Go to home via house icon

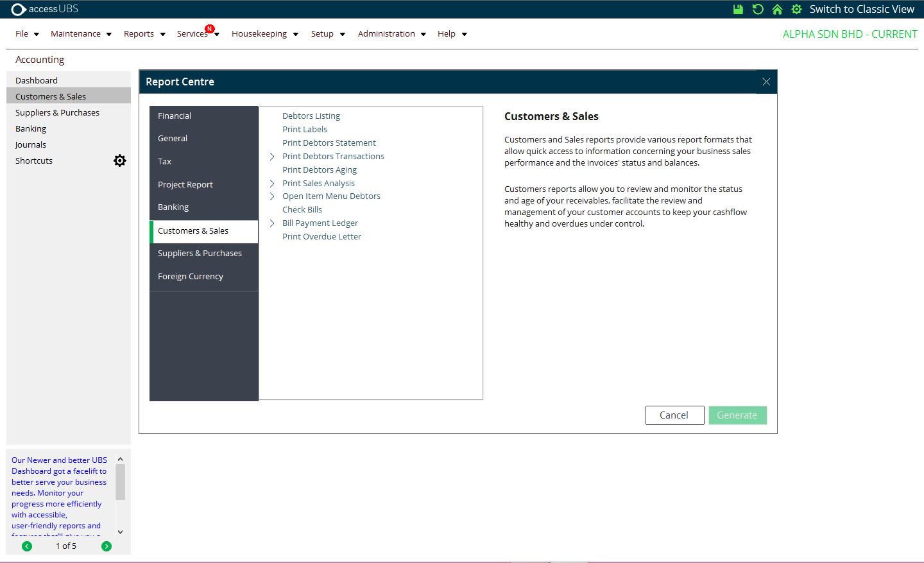coord(777,9)
